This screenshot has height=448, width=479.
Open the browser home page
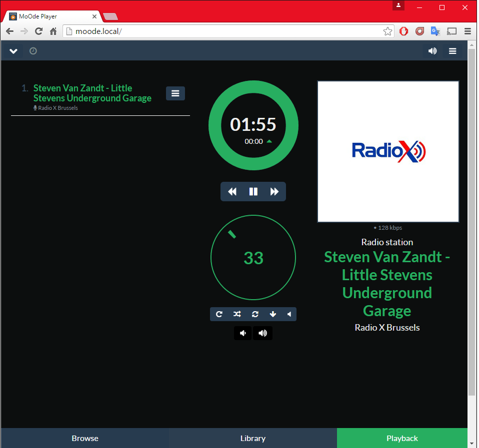pyautogui.click(x=53, y=31)
